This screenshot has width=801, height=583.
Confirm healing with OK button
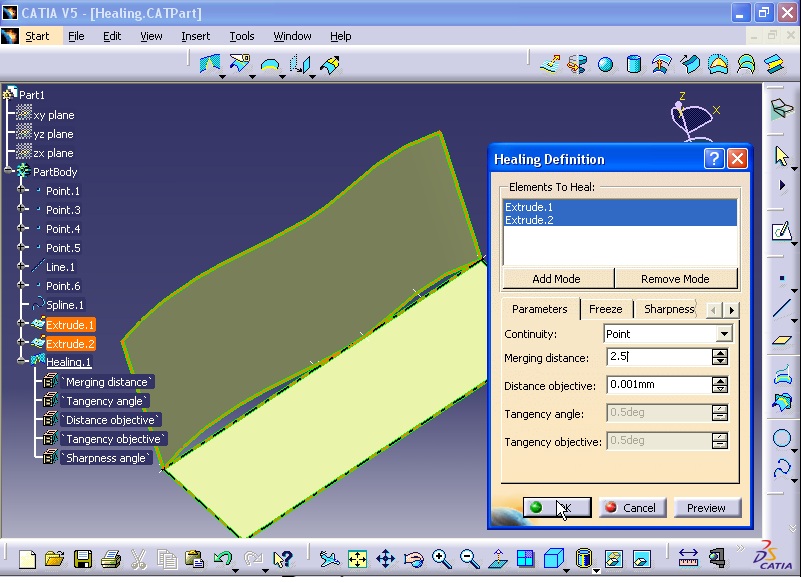click(x=557, y=507)
